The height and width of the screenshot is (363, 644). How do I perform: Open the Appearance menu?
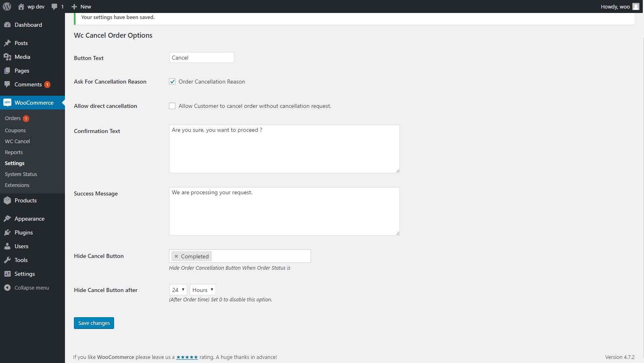[32, 219]
